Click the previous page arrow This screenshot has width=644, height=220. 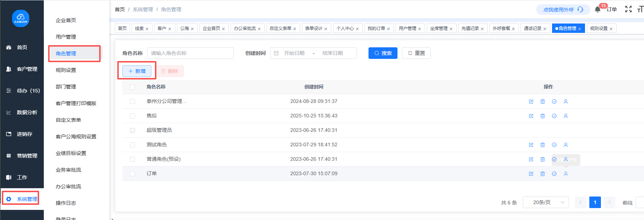(x=581, y=202)
